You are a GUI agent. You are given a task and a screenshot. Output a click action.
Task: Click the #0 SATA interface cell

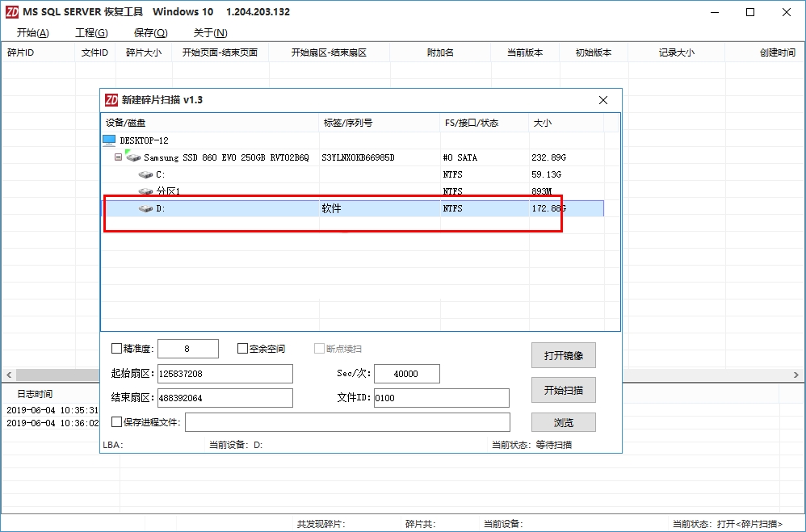(460, 157)
